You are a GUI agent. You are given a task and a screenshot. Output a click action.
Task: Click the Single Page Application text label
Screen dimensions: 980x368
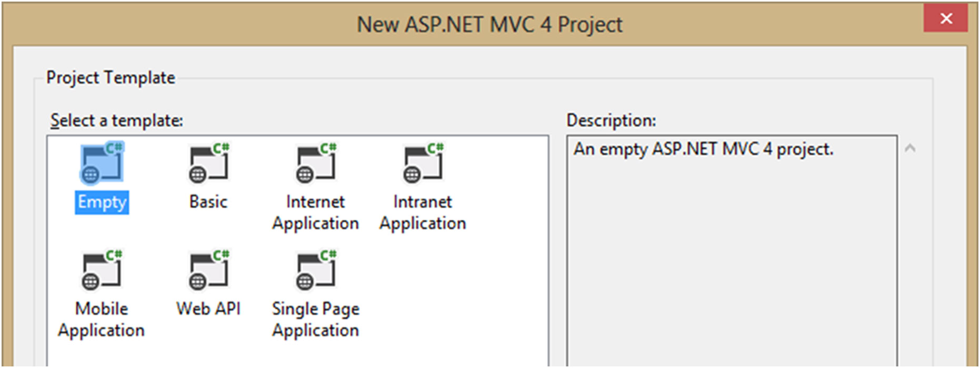pyautogui.click(x=315, y=319)
